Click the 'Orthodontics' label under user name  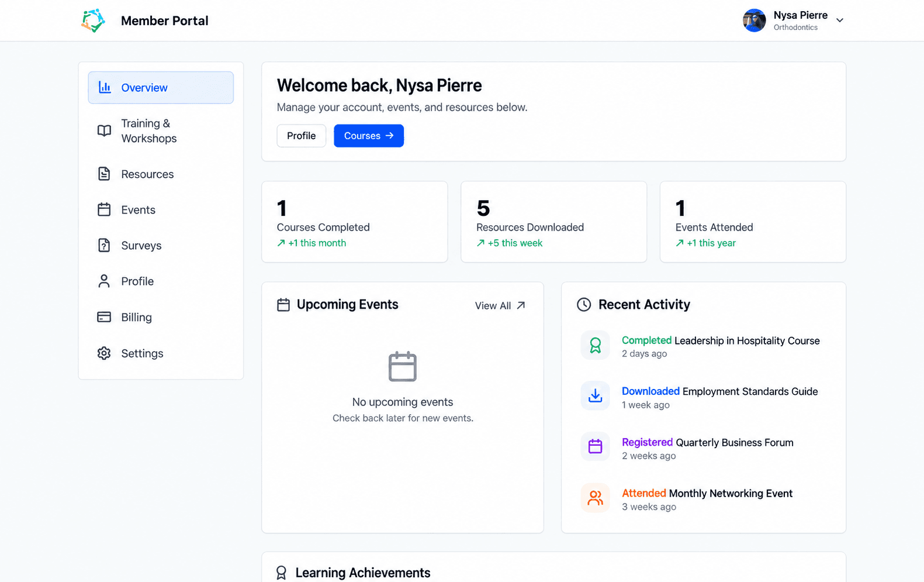pyautogui.click(x=795, y=27)
